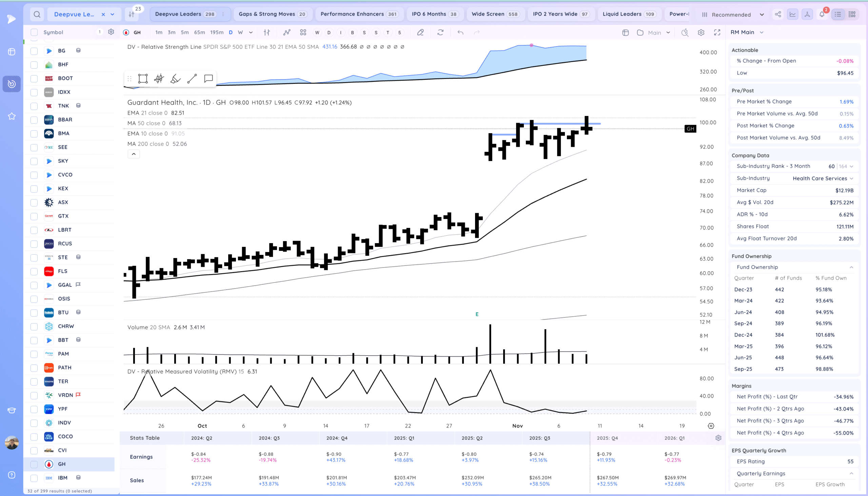Collapse the chart indicator legend
The width and height of the screenshot is (868, 496).
134,154
